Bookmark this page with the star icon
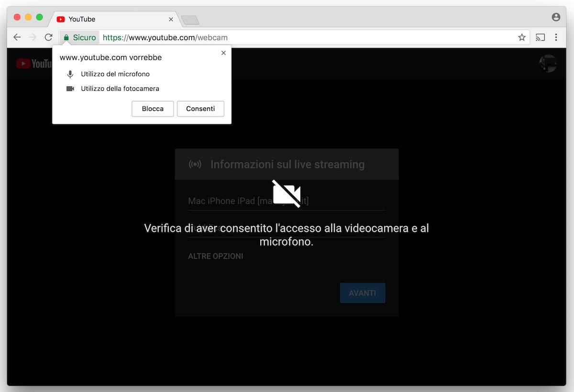Viewport: 574px width, 392px height. click(x=522, y=37)
